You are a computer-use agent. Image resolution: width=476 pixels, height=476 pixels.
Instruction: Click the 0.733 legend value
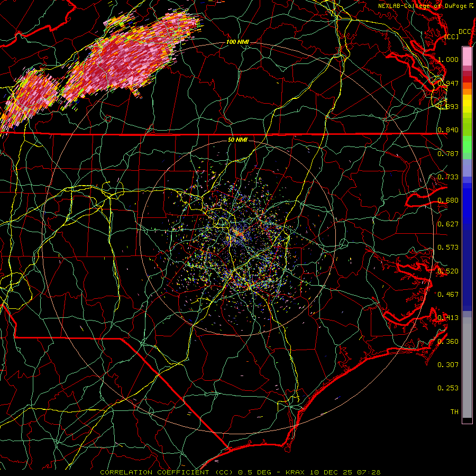coord(448,177)
